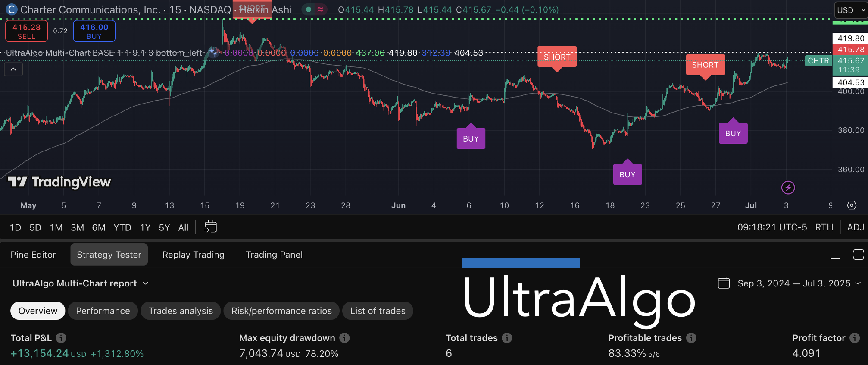Select the All time range

(183, 227)
